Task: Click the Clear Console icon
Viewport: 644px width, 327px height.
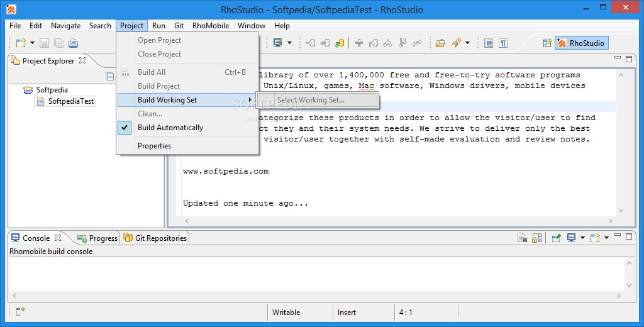Action: [x=522, y=238]
